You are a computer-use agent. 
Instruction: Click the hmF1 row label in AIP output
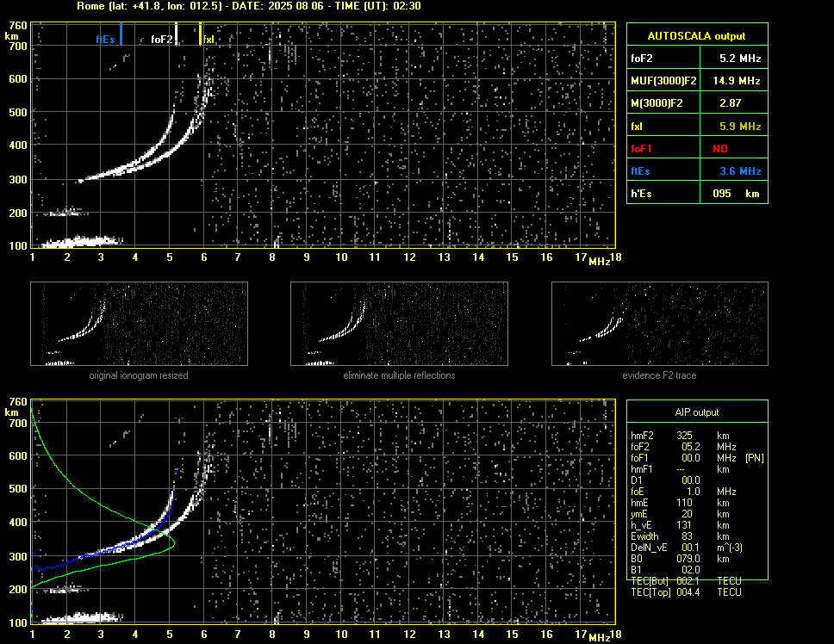click(642, 469)
